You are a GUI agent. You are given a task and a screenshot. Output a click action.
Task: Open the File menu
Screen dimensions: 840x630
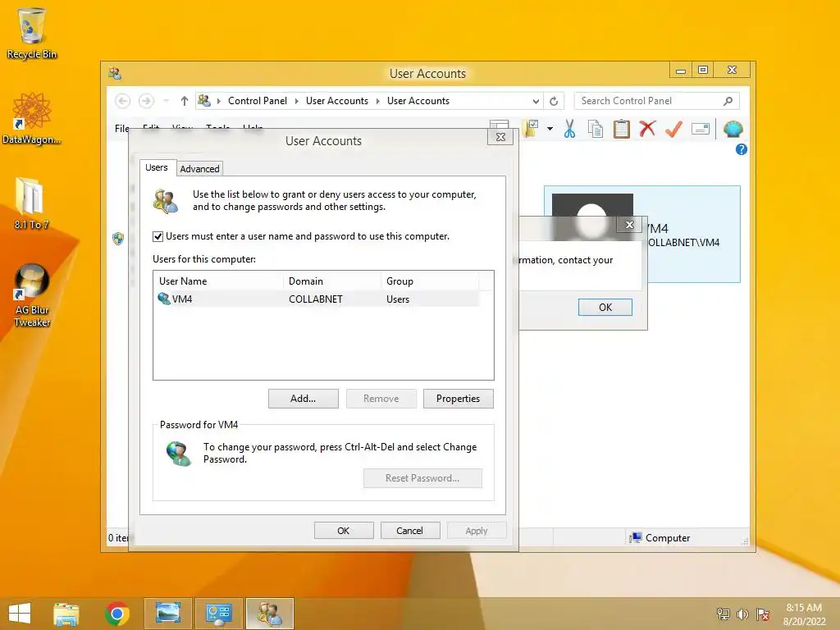click(x=121, y=129)
